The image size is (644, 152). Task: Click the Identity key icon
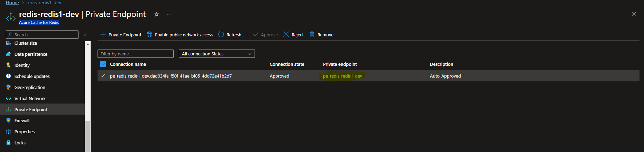(x=9, y=65)
